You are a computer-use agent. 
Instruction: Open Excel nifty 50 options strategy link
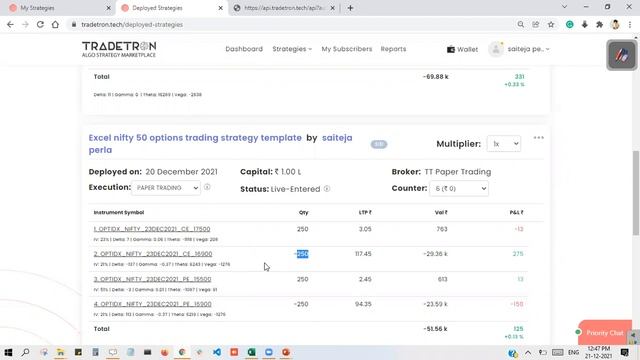195,138
